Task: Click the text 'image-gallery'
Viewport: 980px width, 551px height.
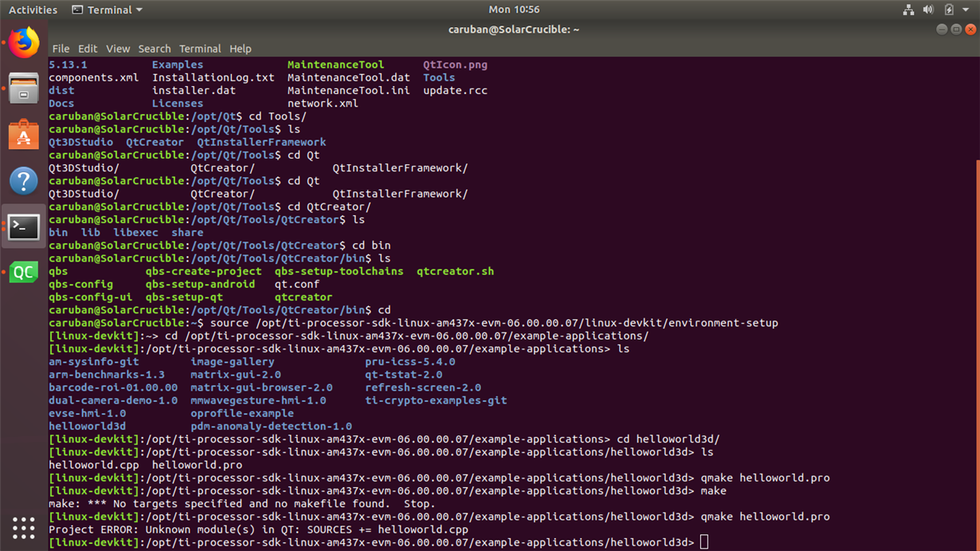Action: (233, 361)
